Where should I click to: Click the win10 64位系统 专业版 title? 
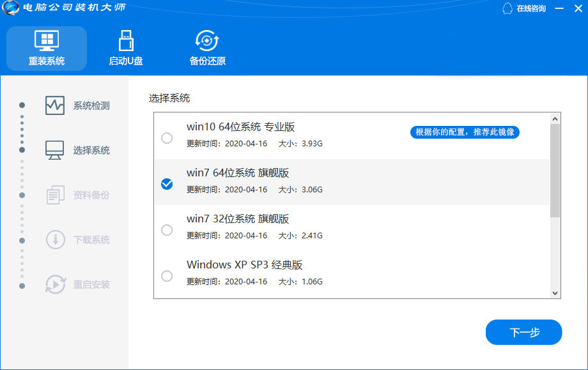point(241,127)
